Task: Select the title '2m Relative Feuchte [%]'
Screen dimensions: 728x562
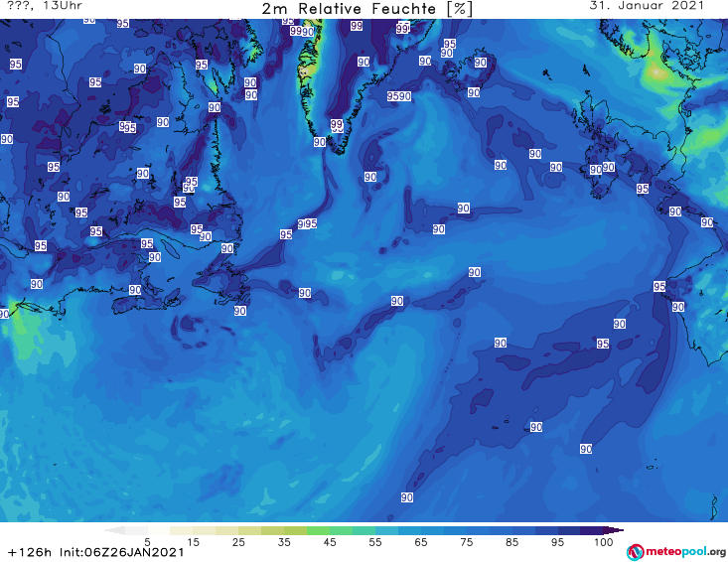Action: tap(367, 9)
